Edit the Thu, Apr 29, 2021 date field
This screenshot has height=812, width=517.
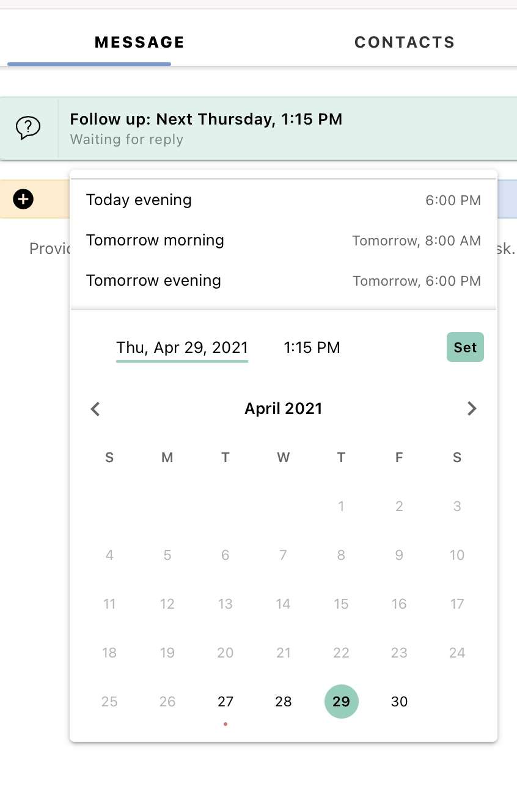(182, 348)
